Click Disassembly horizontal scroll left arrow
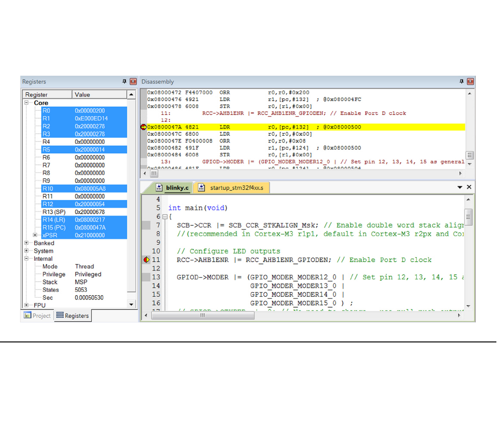Screen dimensions: 504x441 145,173
